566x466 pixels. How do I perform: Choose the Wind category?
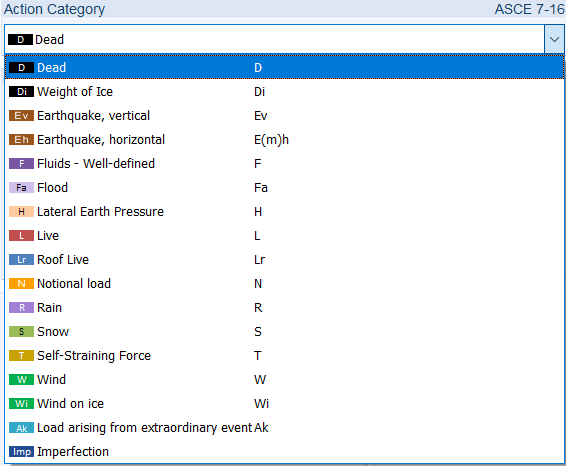pyautogui.click(x=284, y=380)
